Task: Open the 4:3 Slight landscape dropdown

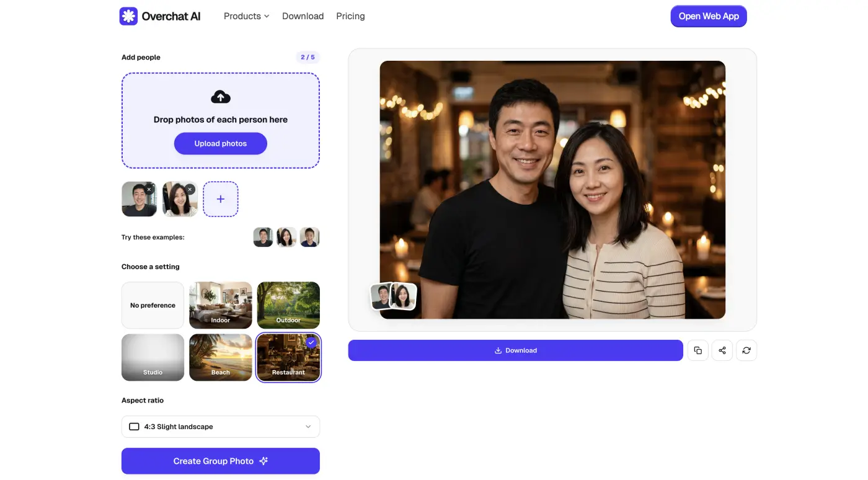Action: [221, 427]
